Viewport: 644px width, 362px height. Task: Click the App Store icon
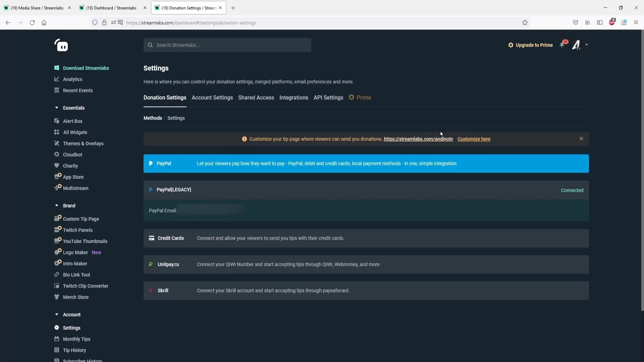click(58, 176)
